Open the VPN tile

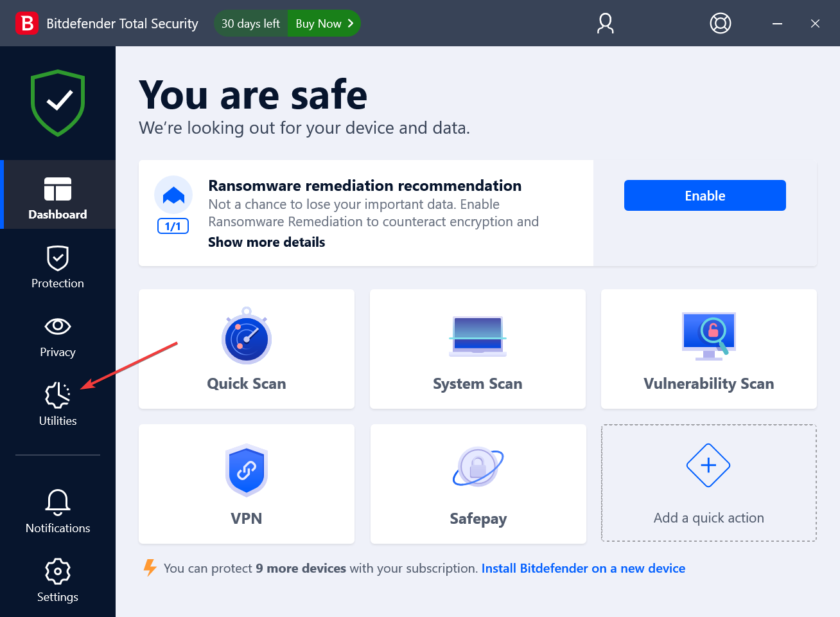(x=247, y=484)
